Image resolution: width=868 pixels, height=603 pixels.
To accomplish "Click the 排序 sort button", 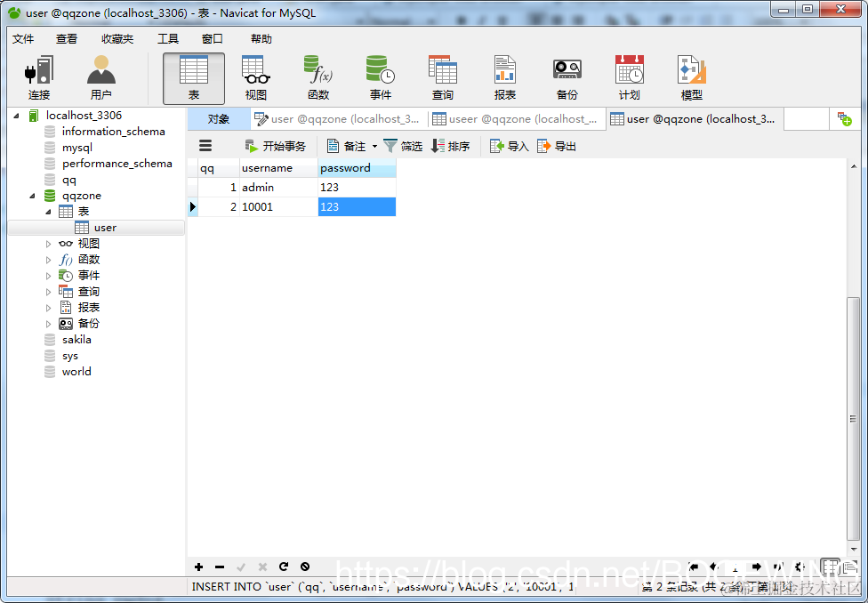I will (451, 146).
